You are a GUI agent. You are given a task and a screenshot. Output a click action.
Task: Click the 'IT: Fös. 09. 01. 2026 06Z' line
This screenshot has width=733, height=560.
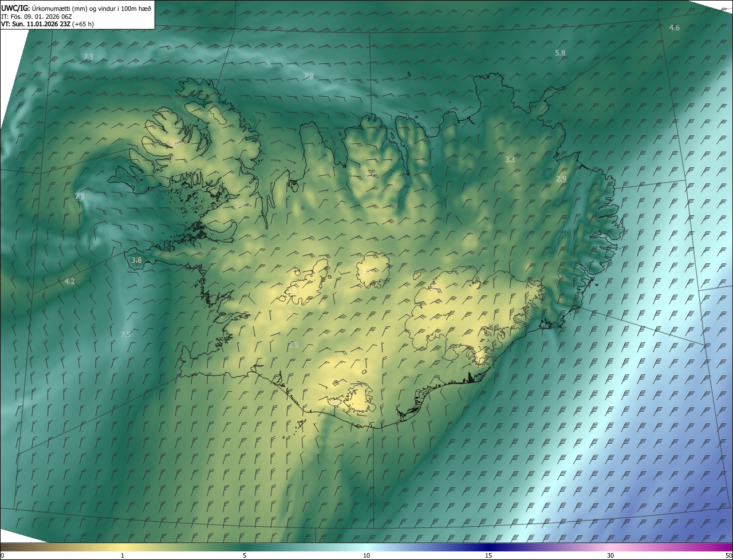[x=37, y=17]
